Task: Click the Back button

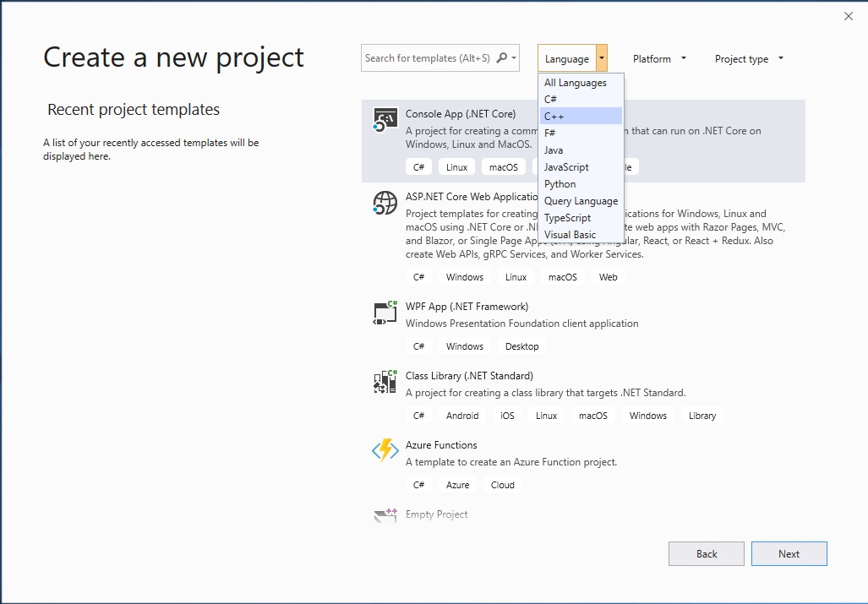Action: click(x=707, y=553)
